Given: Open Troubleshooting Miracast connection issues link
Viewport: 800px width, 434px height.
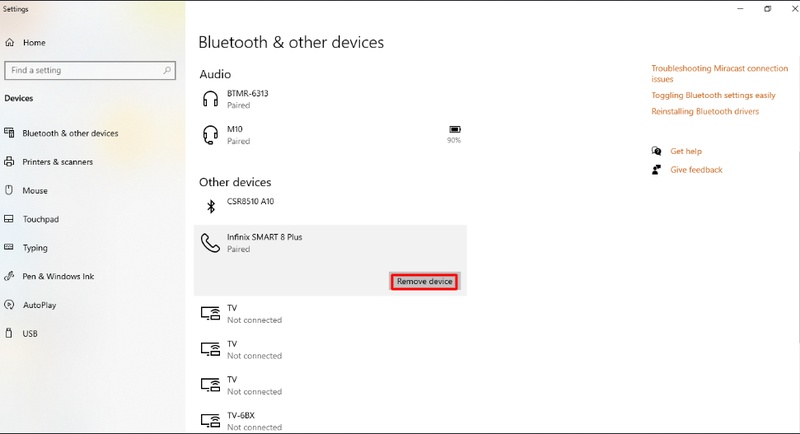Looking at the screenshot, I should tap(719, 73).
